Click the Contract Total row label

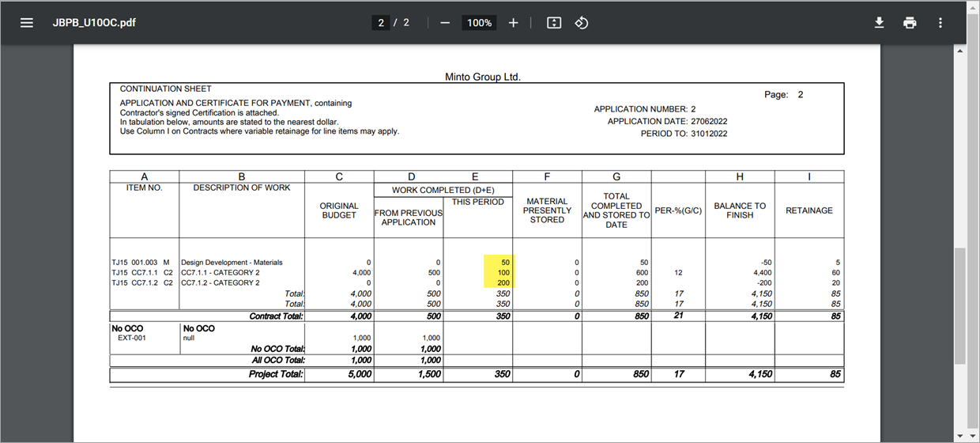tap(276, 316)
